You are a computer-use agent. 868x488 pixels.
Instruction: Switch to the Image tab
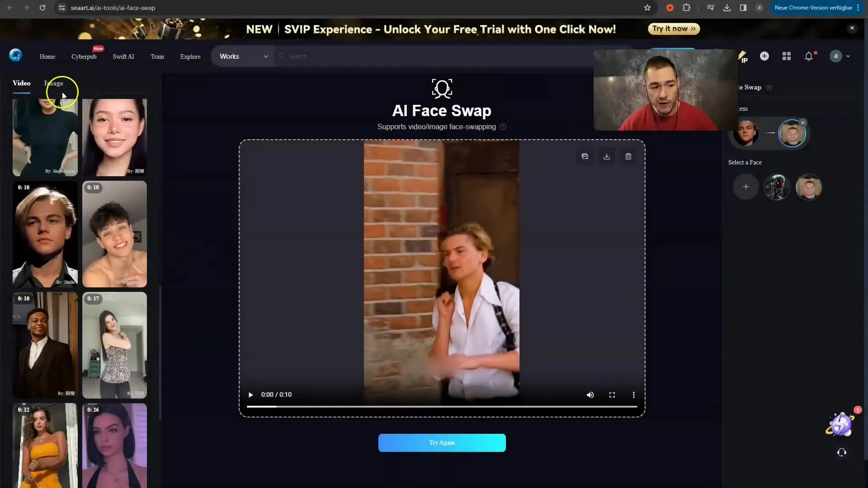(54, 83)
